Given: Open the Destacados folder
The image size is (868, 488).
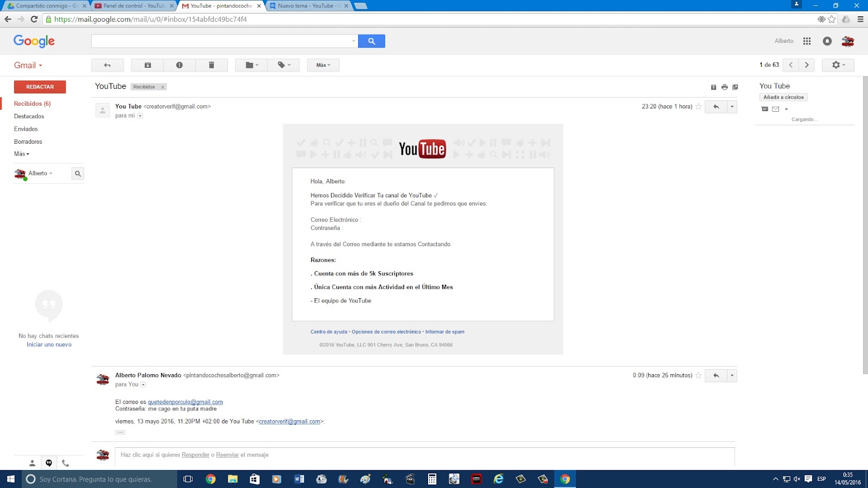Looking at the screenshot, I should coord(29,117).
